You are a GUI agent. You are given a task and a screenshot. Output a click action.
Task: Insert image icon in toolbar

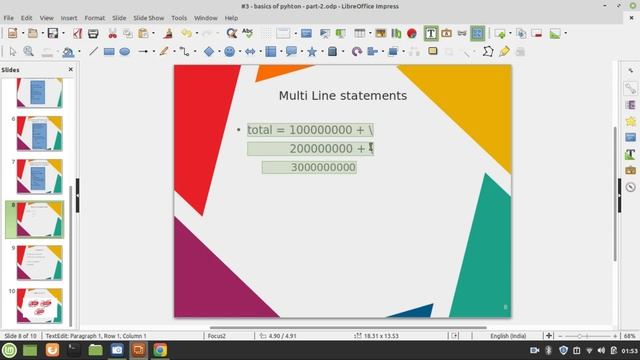pos(380,33)
